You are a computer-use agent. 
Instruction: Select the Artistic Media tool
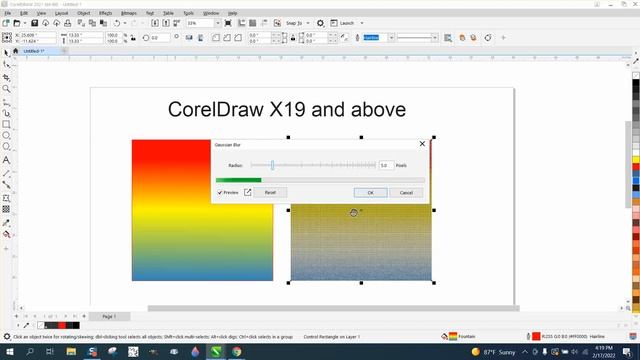point(7,113)
